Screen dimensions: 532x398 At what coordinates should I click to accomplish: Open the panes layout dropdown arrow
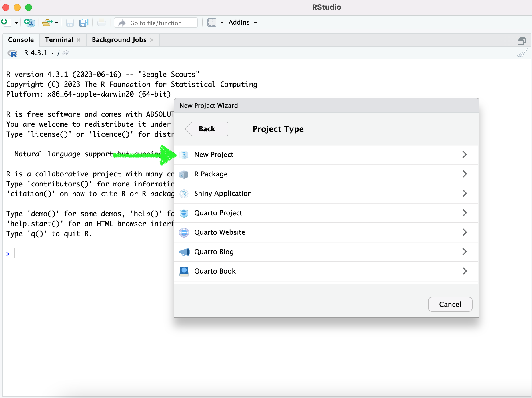coord(222,23)
